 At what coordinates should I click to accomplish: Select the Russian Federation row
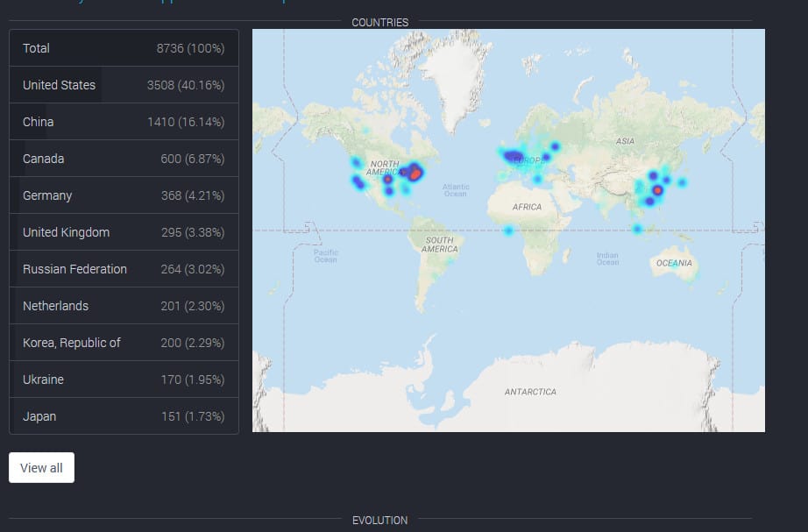(x=124, y=268)
